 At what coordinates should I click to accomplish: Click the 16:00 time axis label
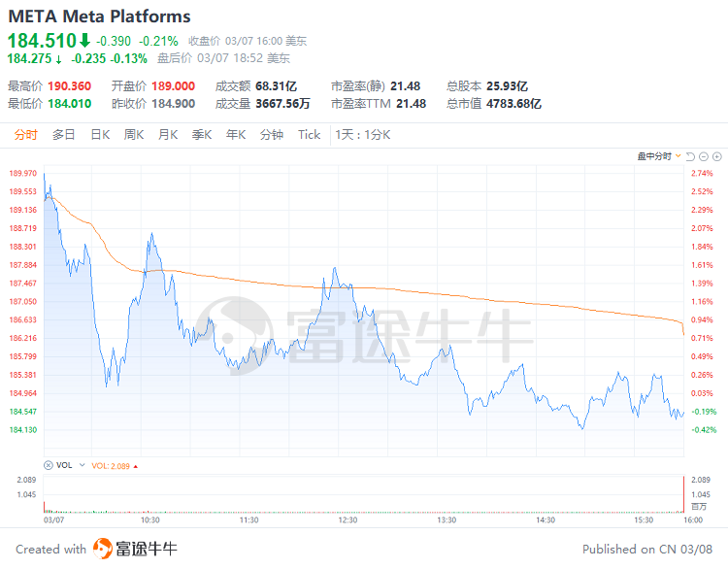[693, 520]
